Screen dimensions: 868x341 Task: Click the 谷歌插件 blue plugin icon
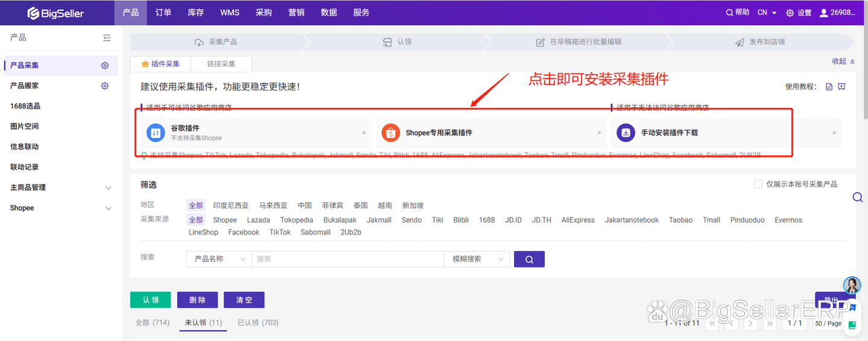(156, 133)
